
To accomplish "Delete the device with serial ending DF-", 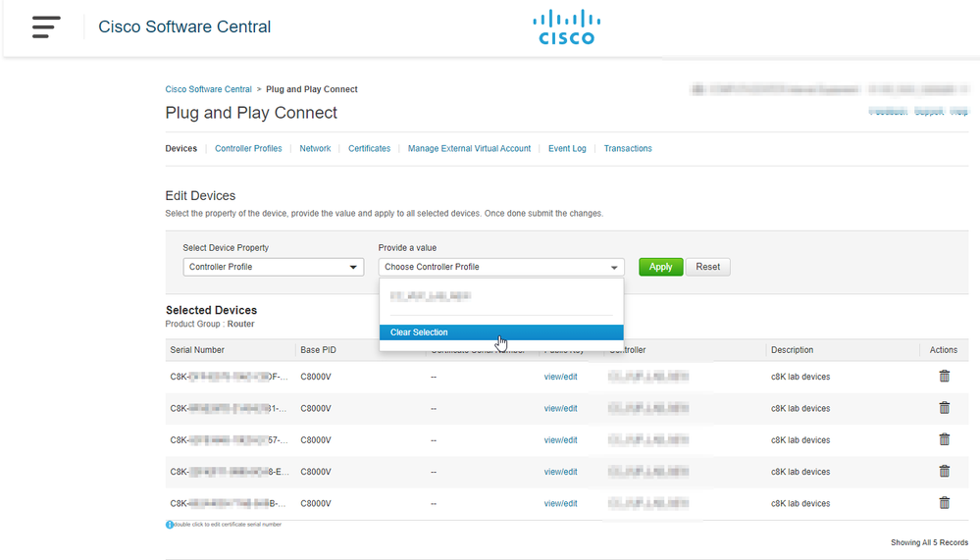I will coord(945,377).
